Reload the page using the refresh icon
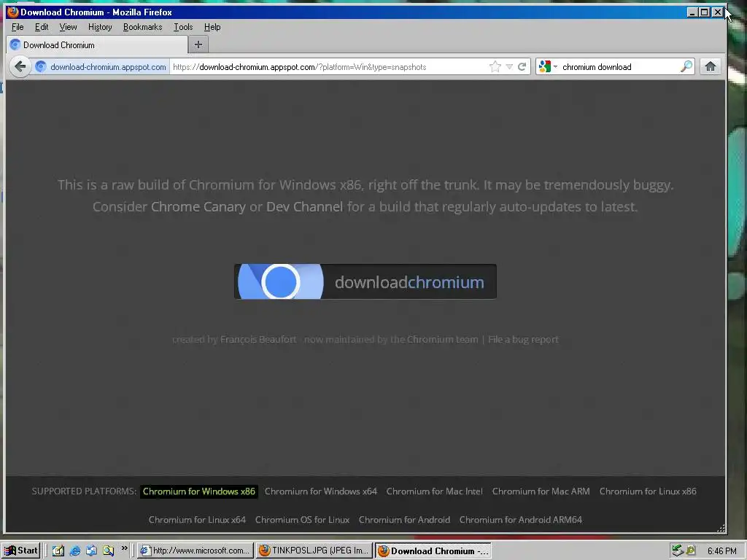The width and height of the screenshot is (747, 560). (522, 66)
